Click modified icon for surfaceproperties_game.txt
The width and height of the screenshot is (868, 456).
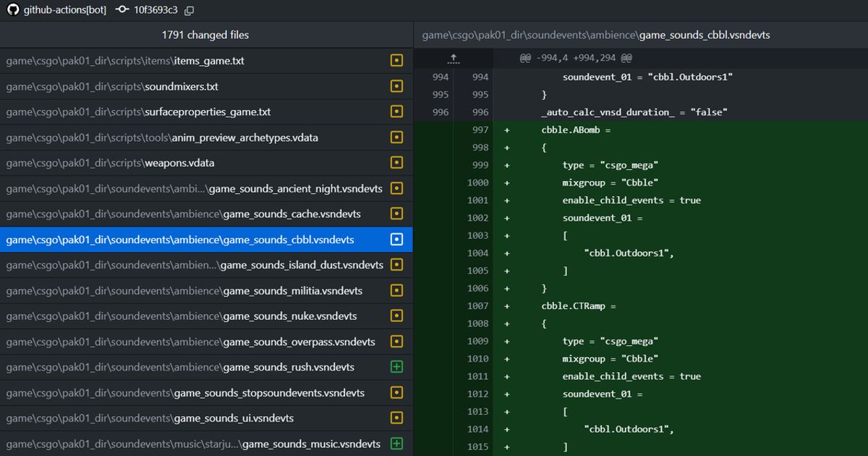point(396,111)
